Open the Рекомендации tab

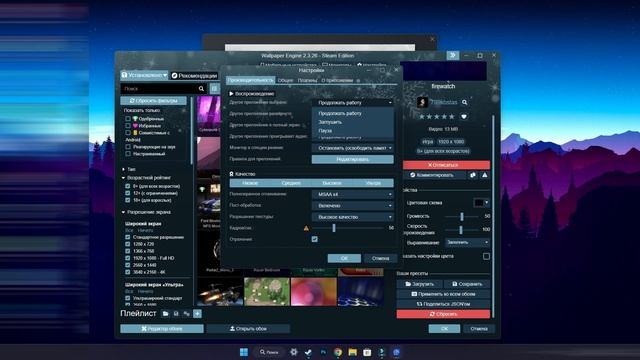194,76
